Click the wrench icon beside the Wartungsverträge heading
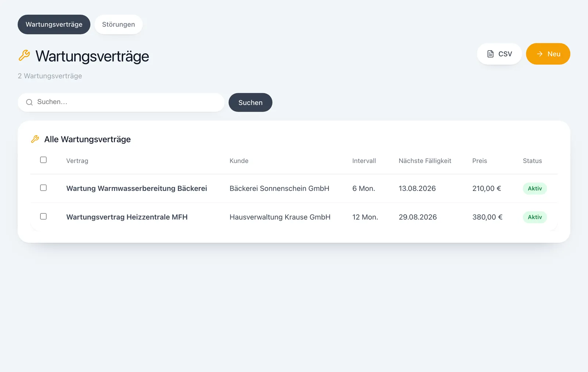 (24, 55)
